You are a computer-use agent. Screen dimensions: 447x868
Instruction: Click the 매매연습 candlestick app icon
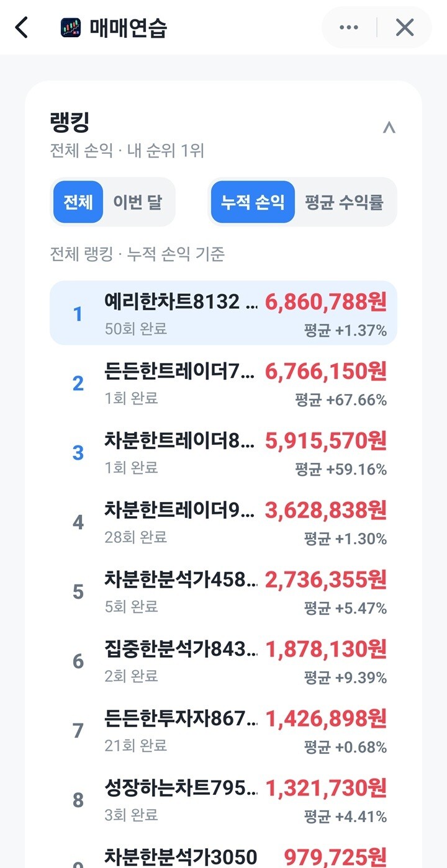71,28
